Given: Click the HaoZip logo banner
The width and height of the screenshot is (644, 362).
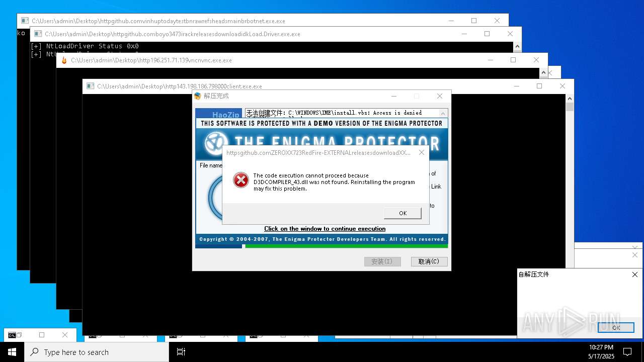Looking at the screenshot, I should pyautogui.click(x=219, y=114).
